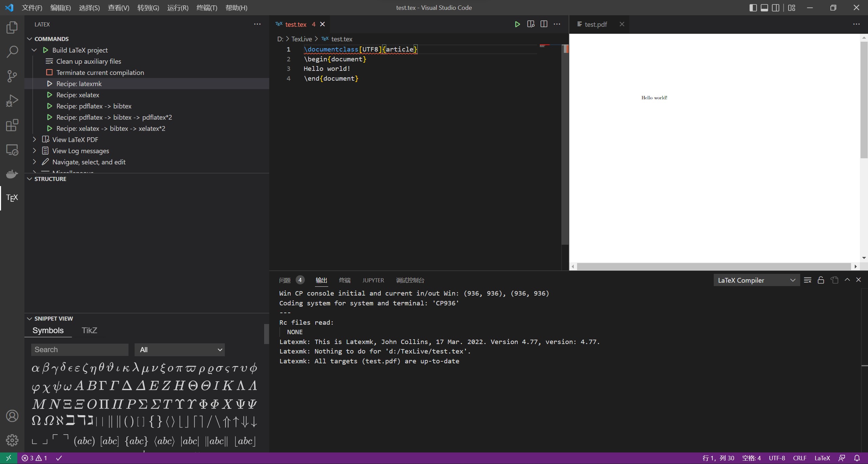Split the editor to the right
The width and height of the screenshot is (868, 464).
point(544,24)
